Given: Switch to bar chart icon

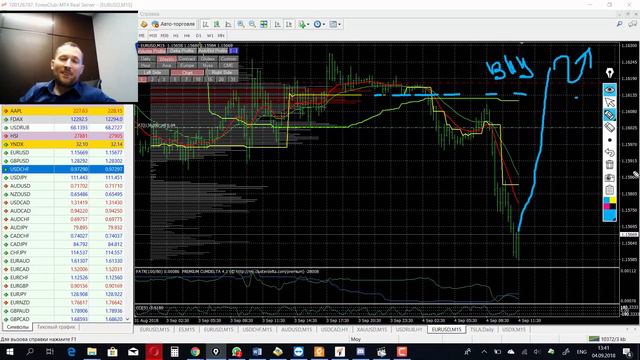Looking at the screenshot, I should [206, 24].
